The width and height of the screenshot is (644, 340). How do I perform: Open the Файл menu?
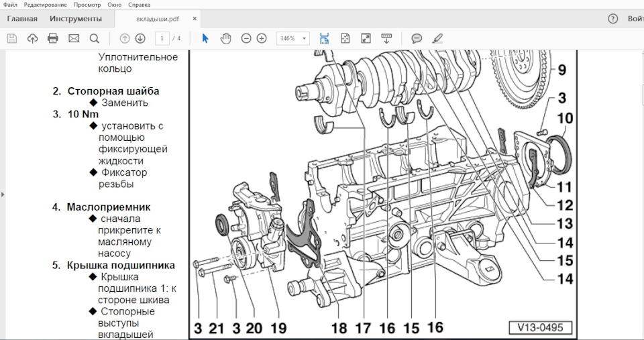[10, 5]
